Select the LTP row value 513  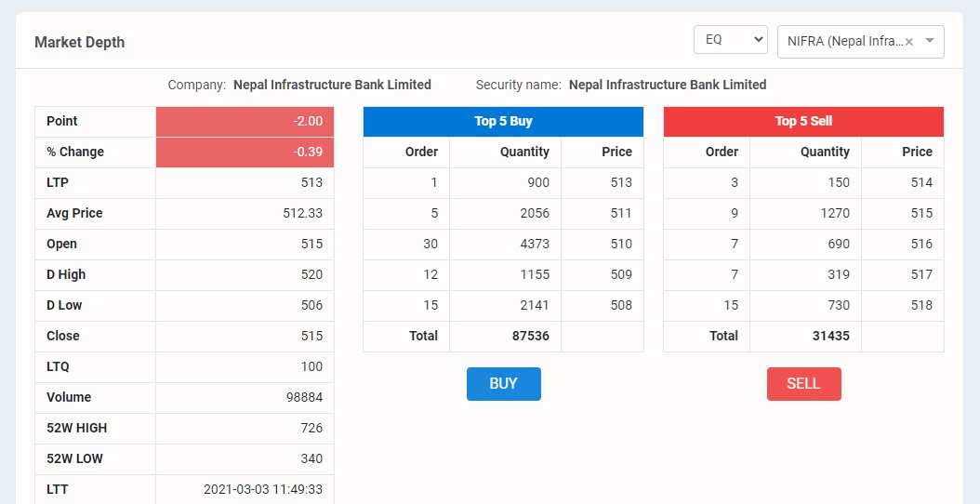tap(311, 182)
